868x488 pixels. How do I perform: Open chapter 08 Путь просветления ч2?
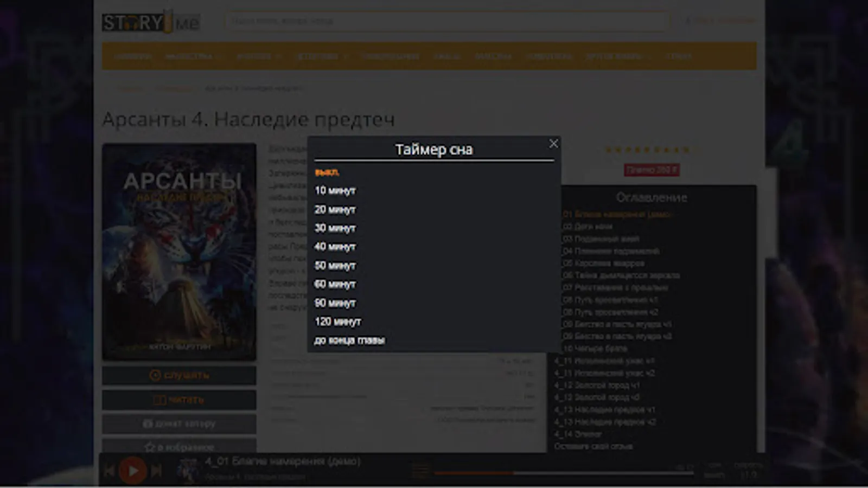tap(610, 312)
